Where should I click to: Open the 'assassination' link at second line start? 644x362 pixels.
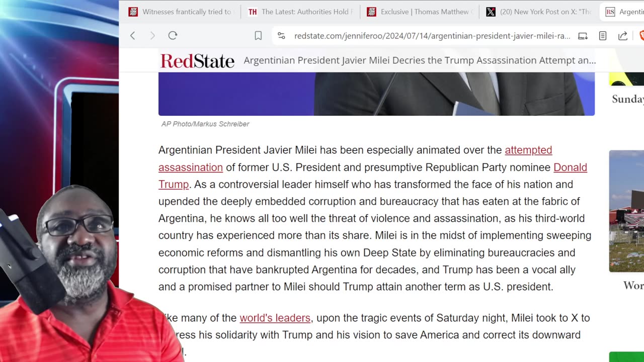(191, 167)
